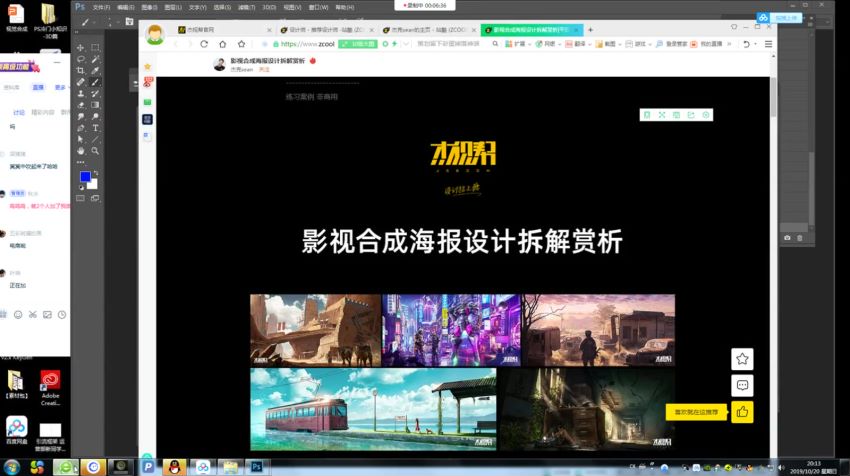This screenshot has width=850, height=476.
Task: Select the Smudge tool
Action: 80,116
